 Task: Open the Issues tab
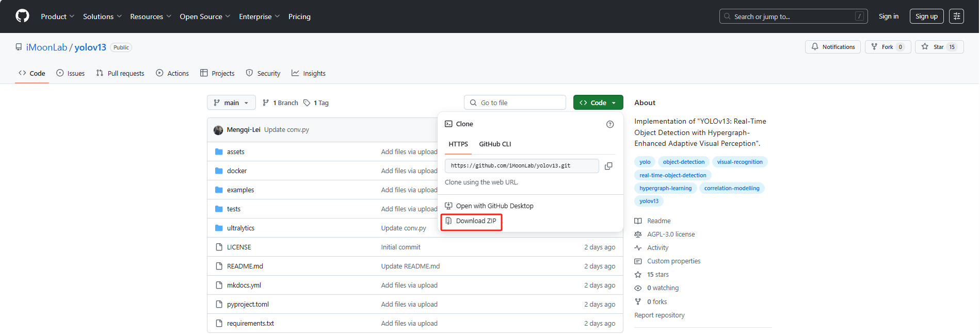point(70,73)
